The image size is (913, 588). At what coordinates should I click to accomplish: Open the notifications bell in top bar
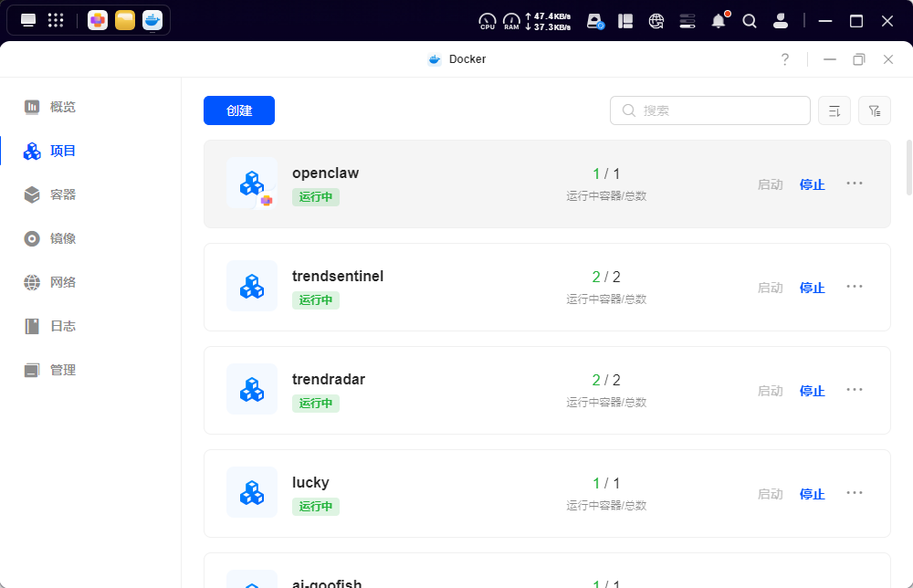coord(719,20)
